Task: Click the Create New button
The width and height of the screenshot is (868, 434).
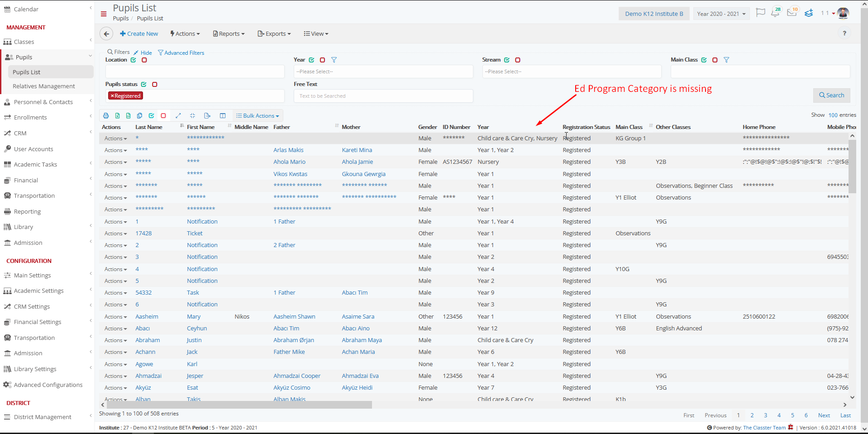Action: 139,34
